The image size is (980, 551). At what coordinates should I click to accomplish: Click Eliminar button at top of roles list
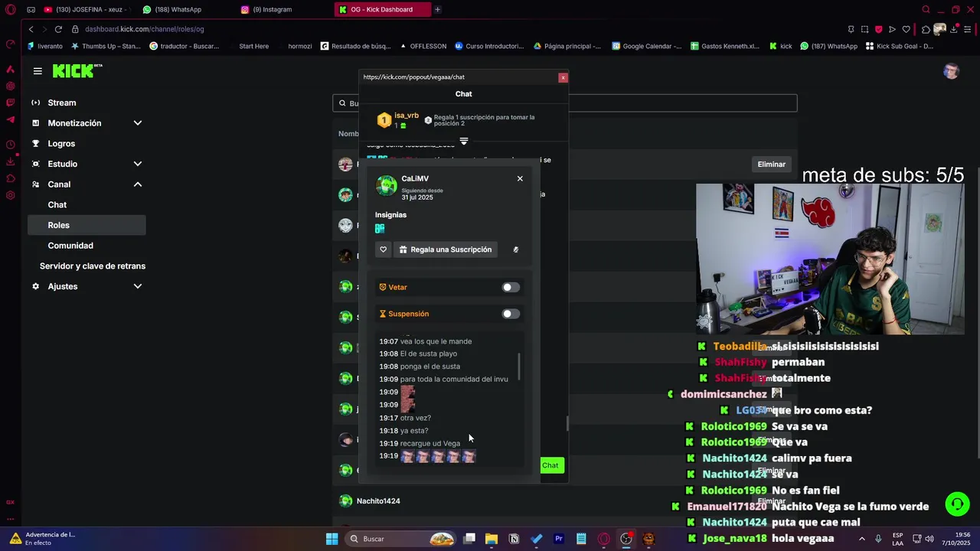771,165
